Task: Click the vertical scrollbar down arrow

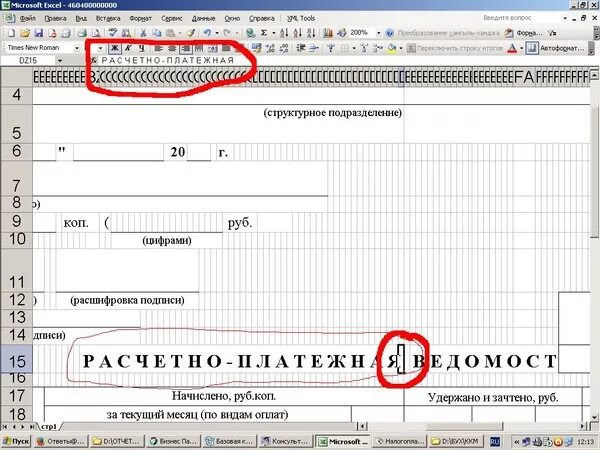Action: [x=594, y=417]
